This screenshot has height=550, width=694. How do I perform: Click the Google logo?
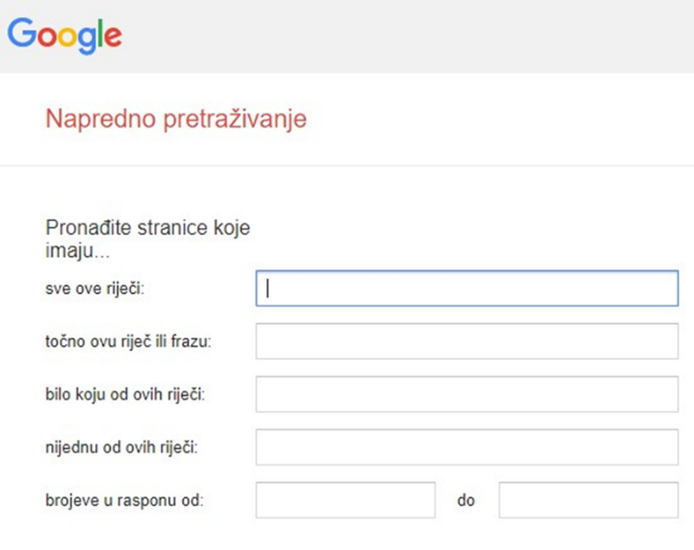64,36
